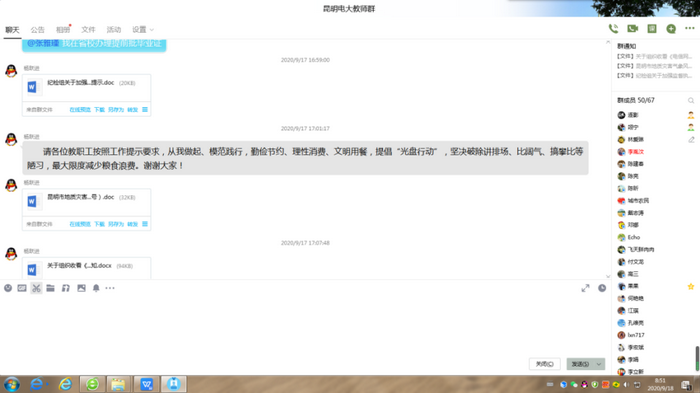Open the emoji picker in chat toolbar

[8, 288]
